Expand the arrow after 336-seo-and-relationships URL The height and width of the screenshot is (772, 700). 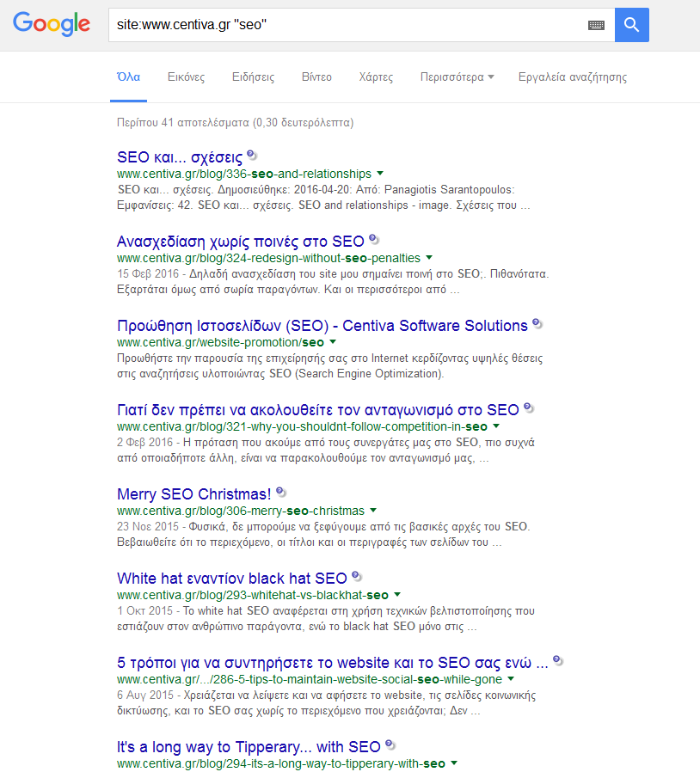[x=380, y=174]
